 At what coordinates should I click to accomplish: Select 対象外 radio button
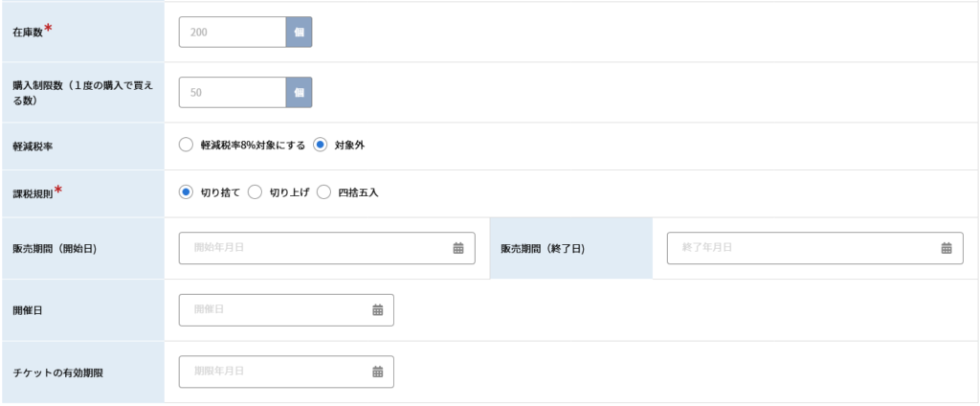(320, 146)
